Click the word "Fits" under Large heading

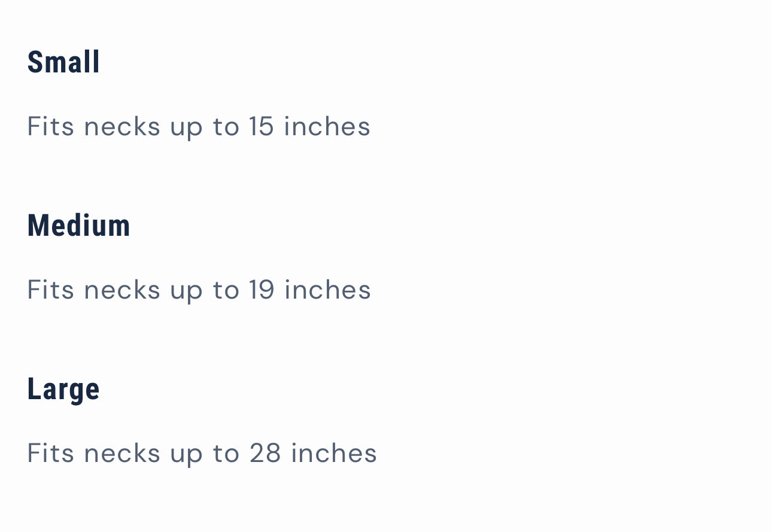(50, 453)
